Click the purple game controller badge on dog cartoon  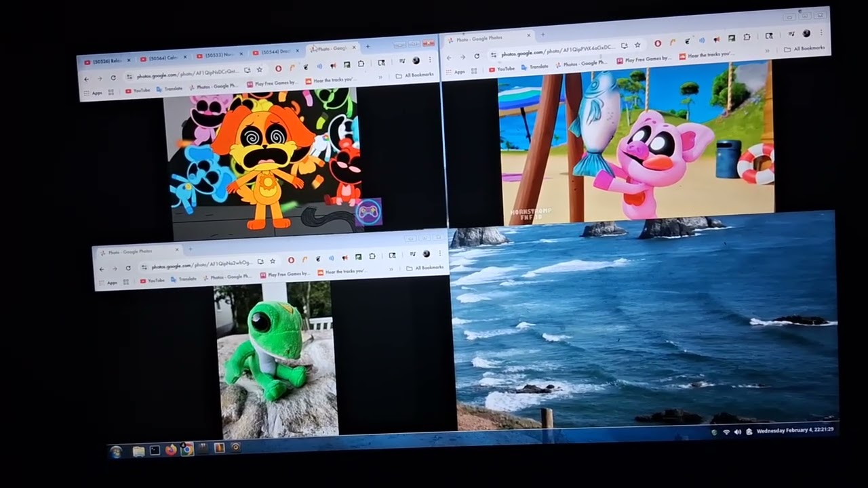(x=368, y=212)
